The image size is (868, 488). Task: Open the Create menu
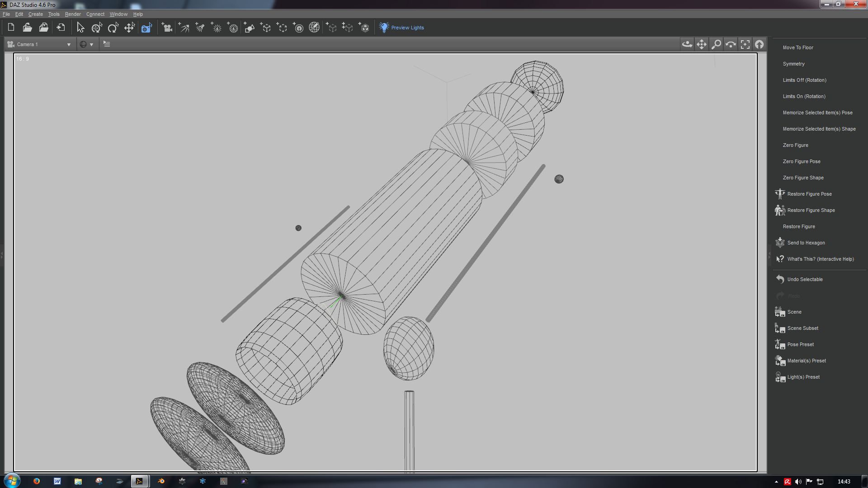click(x=35, y=14)
